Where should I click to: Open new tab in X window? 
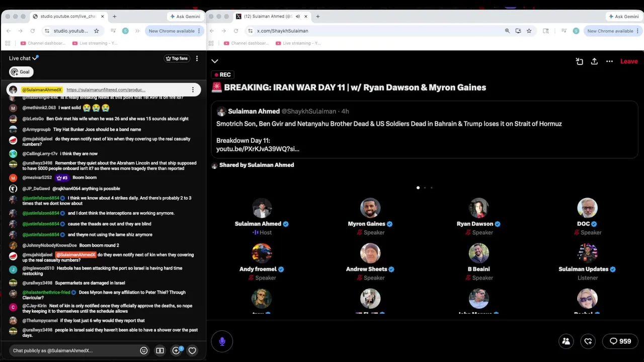(317, 17)
